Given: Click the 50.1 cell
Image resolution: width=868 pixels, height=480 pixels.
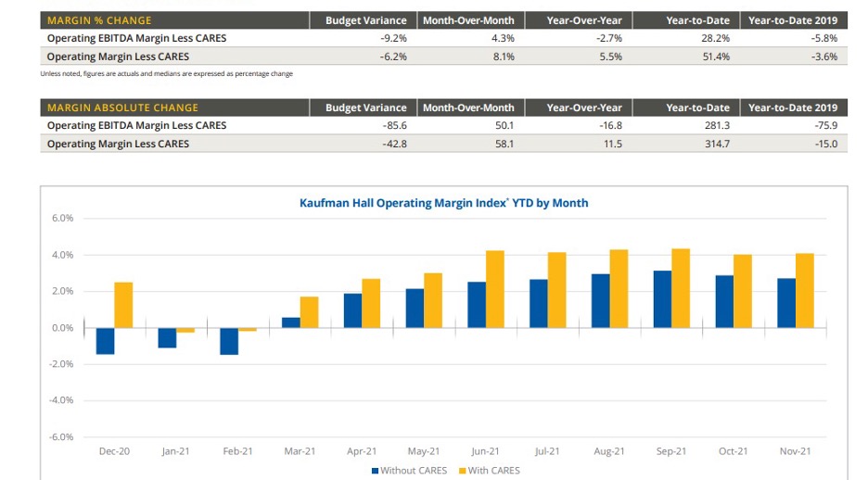Looking at the screenshot, I should (504, 125).
